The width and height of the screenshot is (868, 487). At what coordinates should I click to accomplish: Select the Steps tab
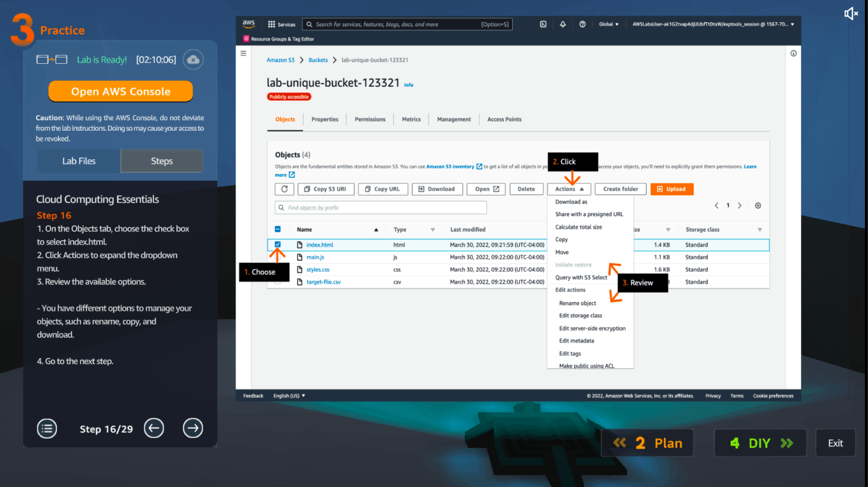point(162,161)
